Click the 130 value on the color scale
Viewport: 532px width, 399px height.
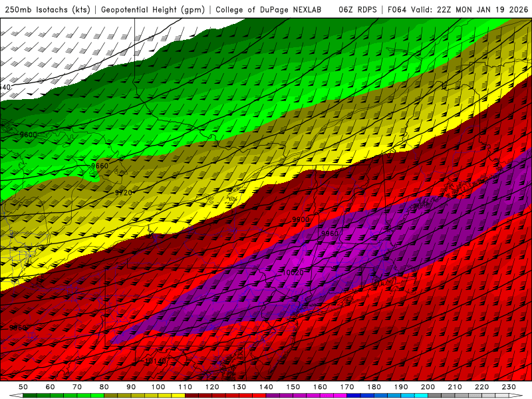click(x=239, y=387)
